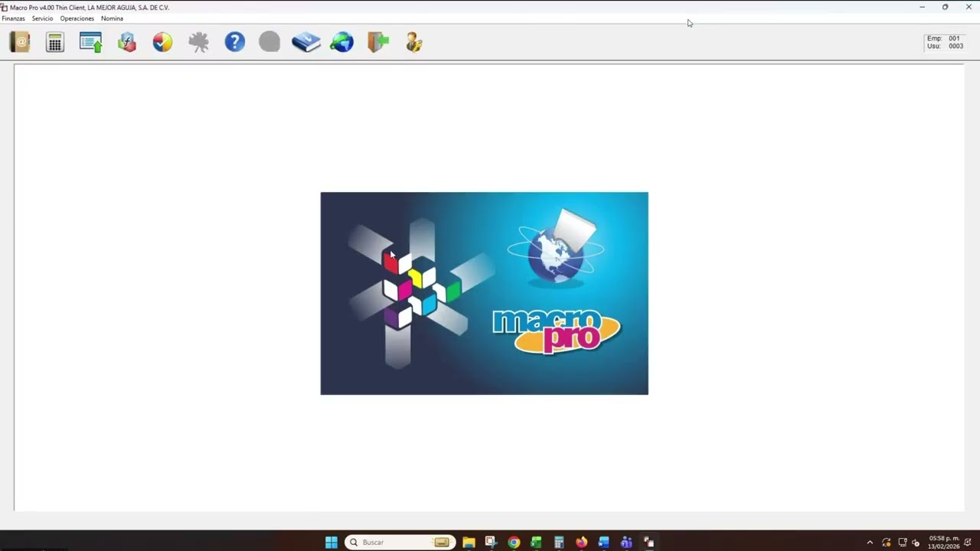The image size is (980, 551).
Task: Open Excel from the taskbar
Action: (536, 542)
